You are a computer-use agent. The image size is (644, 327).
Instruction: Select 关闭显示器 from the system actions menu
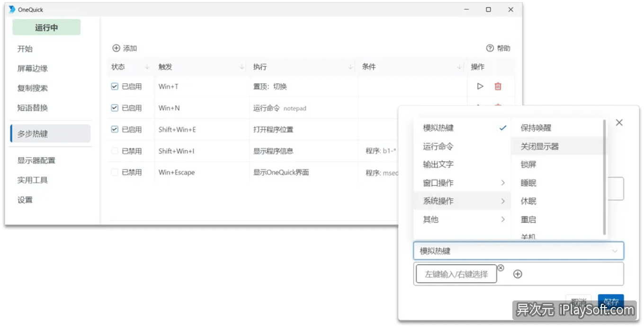tap(540, 147)
